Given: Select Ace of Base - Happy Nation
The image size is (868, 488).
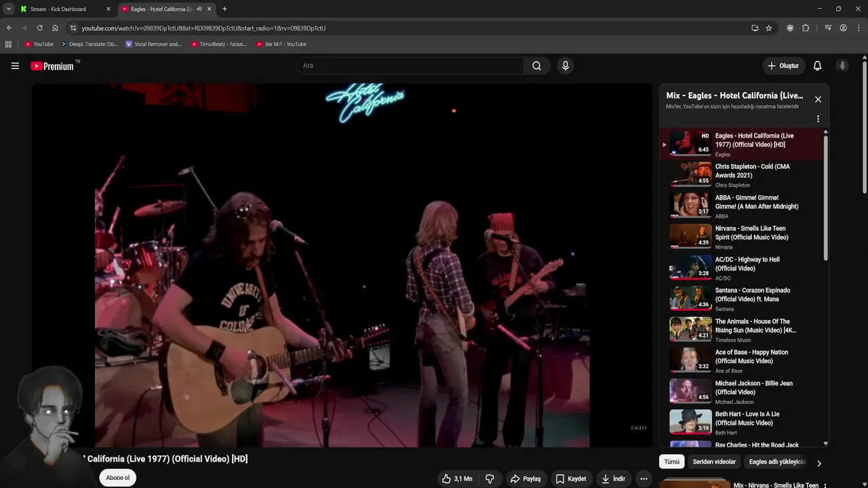Looking at the screenshot, I should click(x=743, y=360).
